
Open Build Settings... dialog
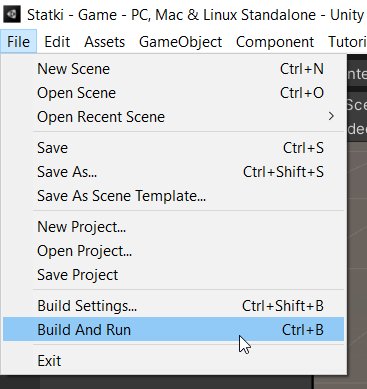[173, 306]
